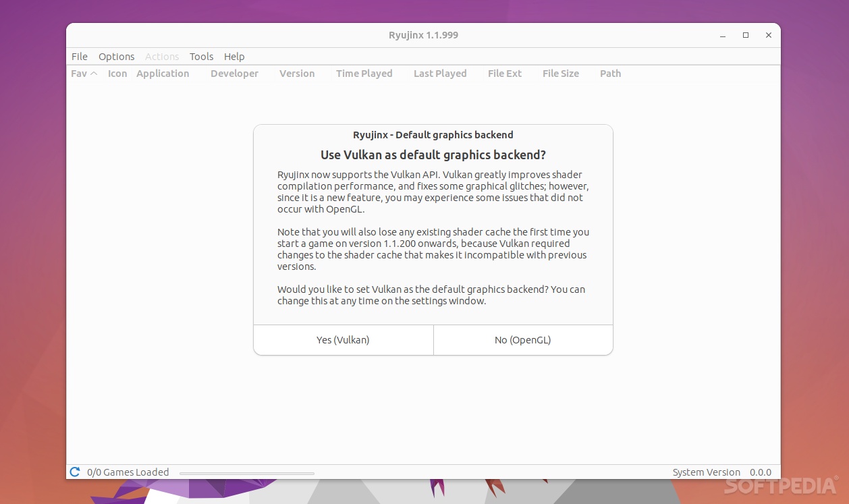
Task: Refresh the game list
Action: click(x=74, y=472)
